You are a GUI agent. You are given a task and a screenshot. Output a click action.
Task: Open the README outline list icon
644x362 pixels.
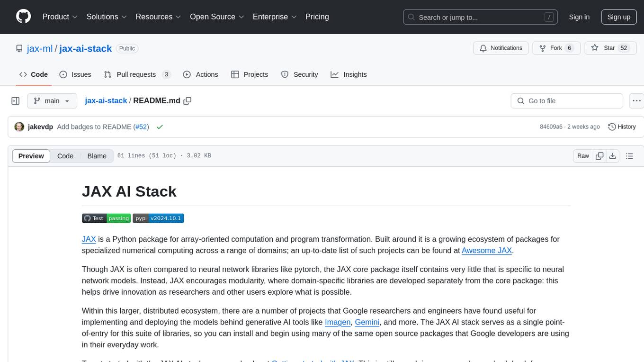629,156
